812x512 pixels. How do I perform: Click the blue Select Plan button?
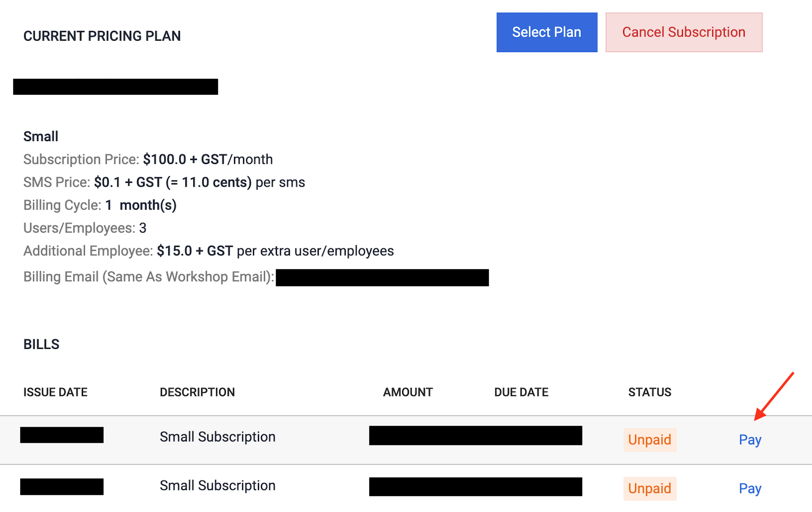[547, 33]
